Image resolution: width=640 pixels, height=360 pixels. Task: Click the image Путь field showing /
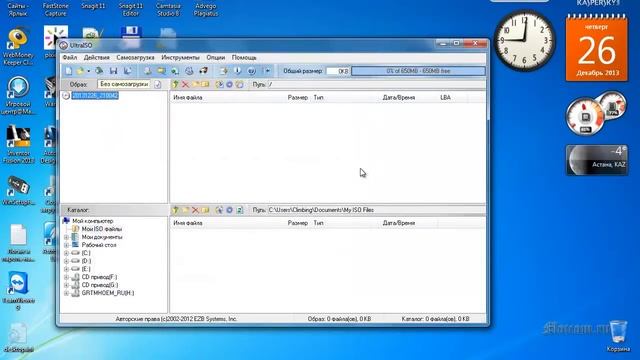pos(377,84)
